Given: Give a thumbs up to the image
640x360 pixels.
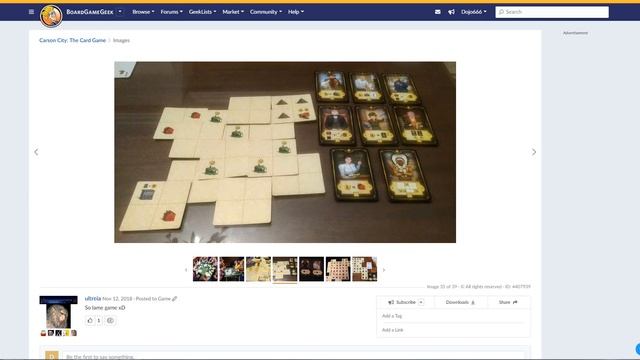Looking at the screenshot, I should click(x=90, y=320).
